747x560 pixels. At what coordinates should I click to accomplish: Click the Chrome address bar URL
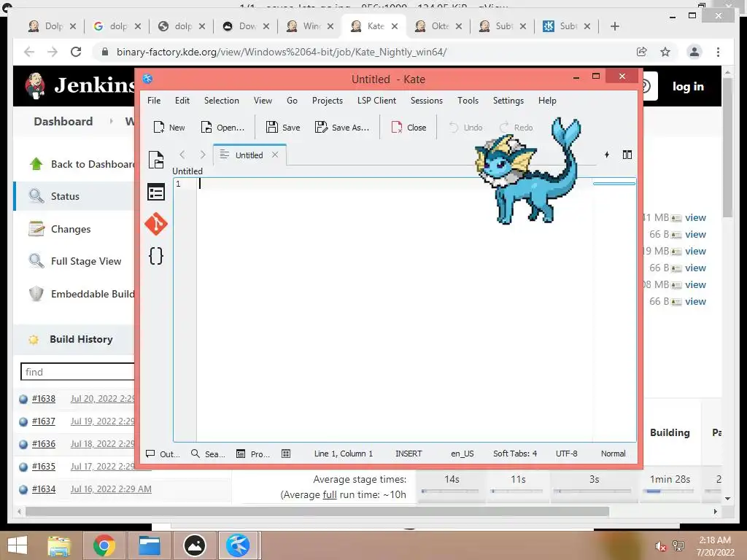pos(282,52)
